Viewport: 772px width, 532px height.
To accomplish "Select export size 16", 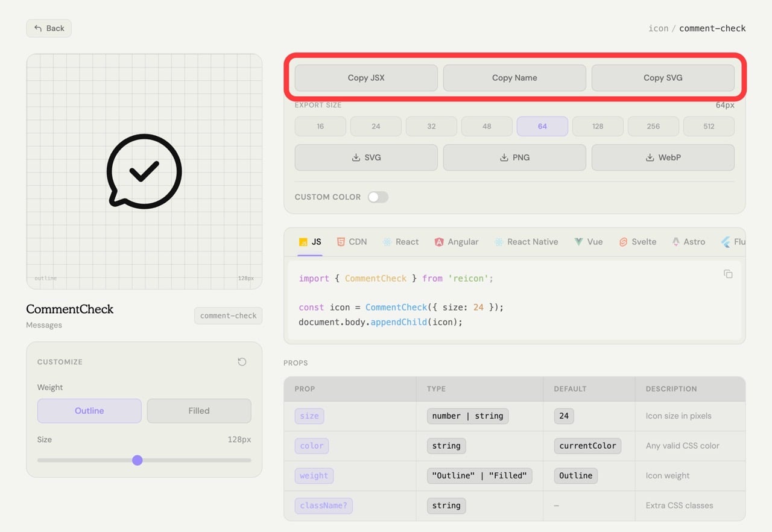I will click(320, 127).
